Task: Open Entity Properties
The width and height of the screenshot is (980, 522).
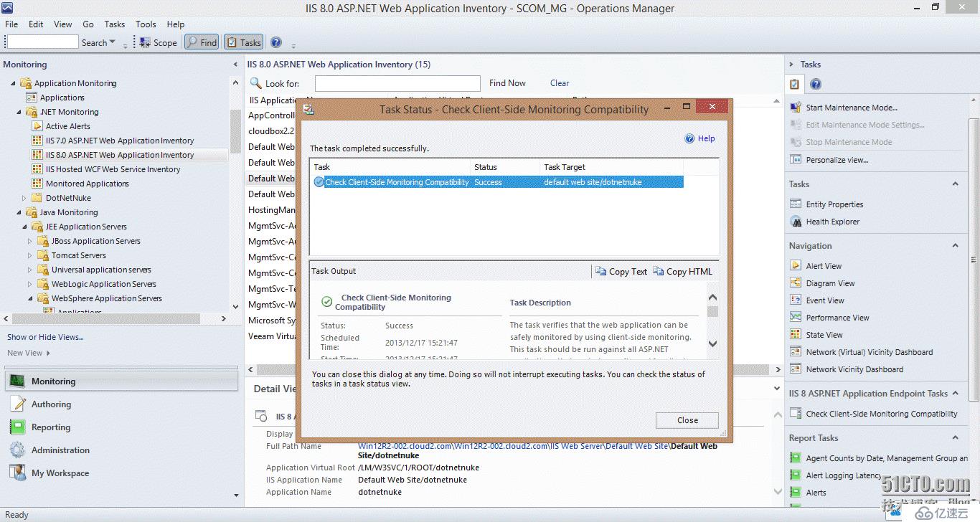Action: [834, 204]
